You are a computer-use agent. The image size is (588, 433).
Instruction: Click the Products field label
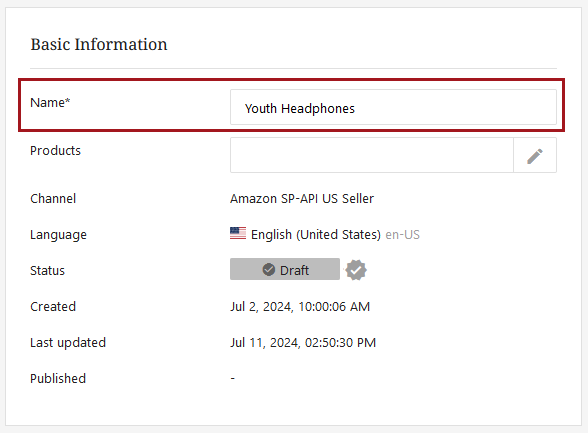coord(56,150)
